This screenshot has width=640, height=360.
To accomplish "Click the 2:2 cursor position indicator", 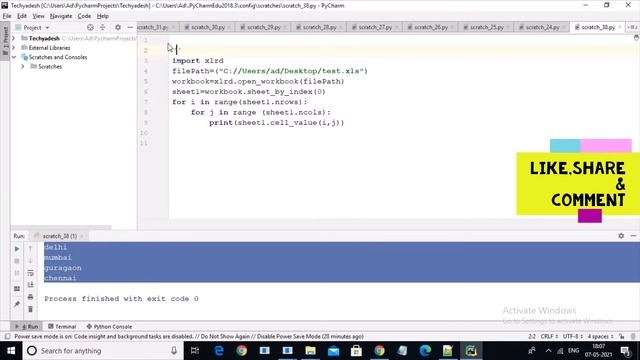I will (532, 336).
